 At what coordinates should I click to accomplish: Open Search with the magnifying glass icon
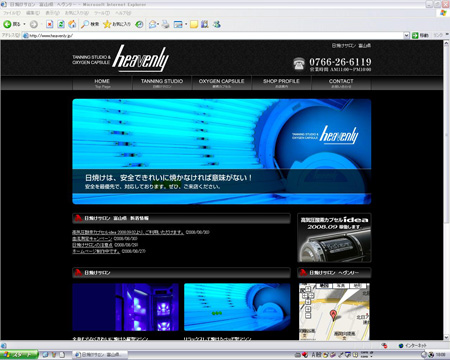point(85,24)
